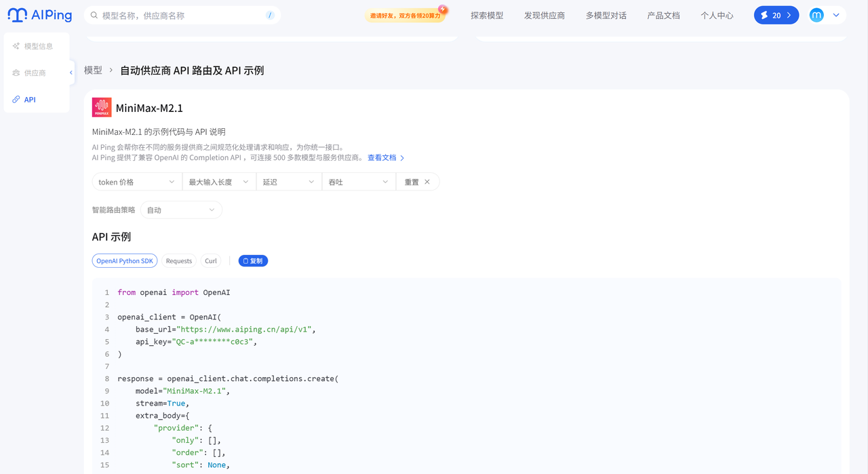Click the "sort": None code line
Image resolution: width=868 pixels, height=474 pixels.
coord(201,465)
